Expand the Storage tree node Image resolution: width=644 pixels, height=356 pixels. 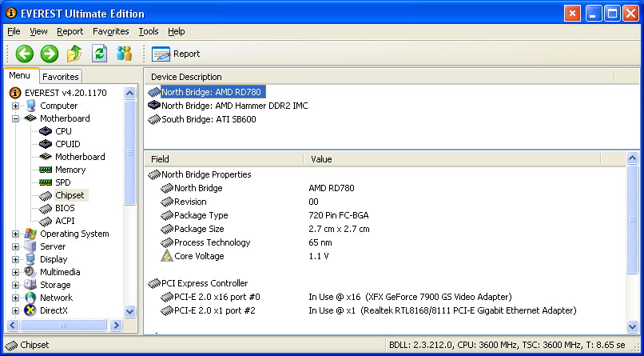click(15, 285)
